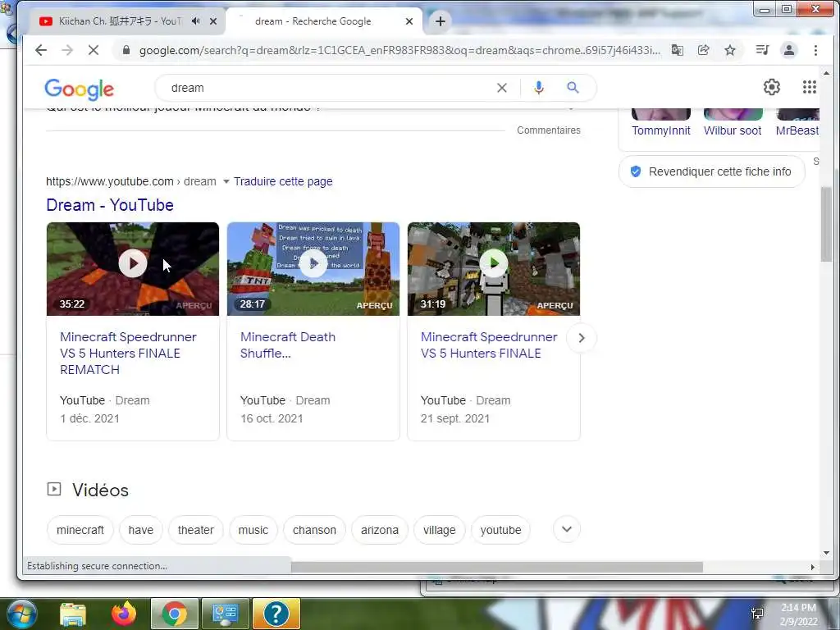Go back to the previous page
Image resolution: width=840 pixels, height=630 pixels.
coord(41,50)
